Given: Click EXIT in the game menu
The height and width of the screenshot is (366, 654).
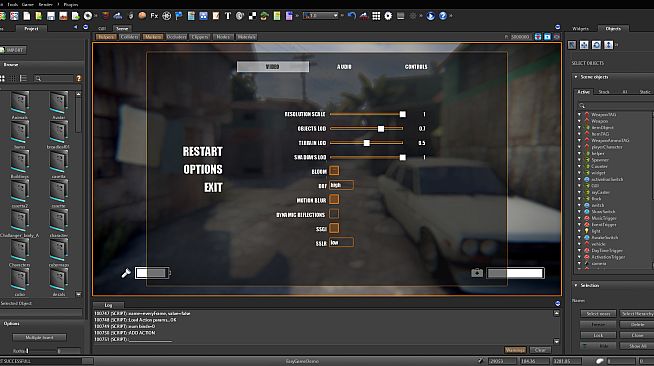Looking at the screenshot, I should tap(213, 188).
